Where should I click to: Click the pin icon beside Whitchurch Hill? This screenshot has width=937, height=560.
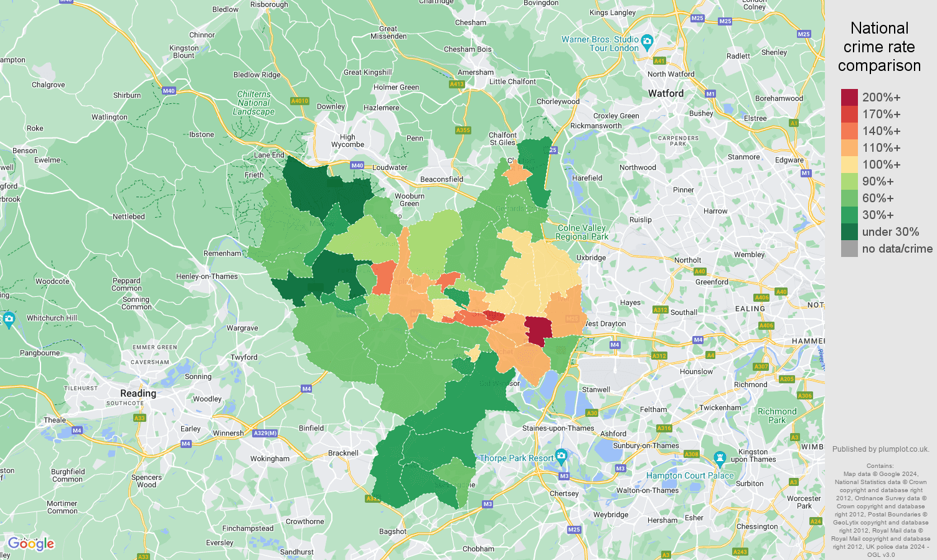tap(8, 320)
